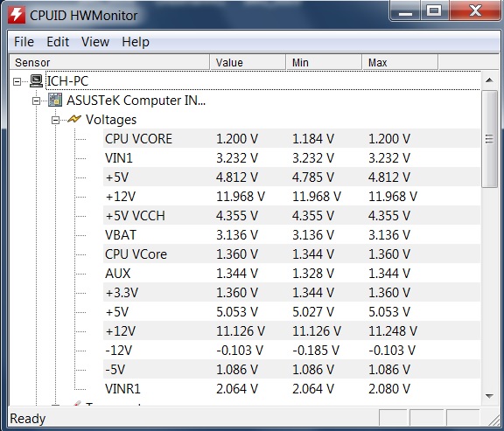Image resolution: width=504 pixels, height=431 pixels.
Task: Maximize the HWMonitor window
Action: point(434,10)
